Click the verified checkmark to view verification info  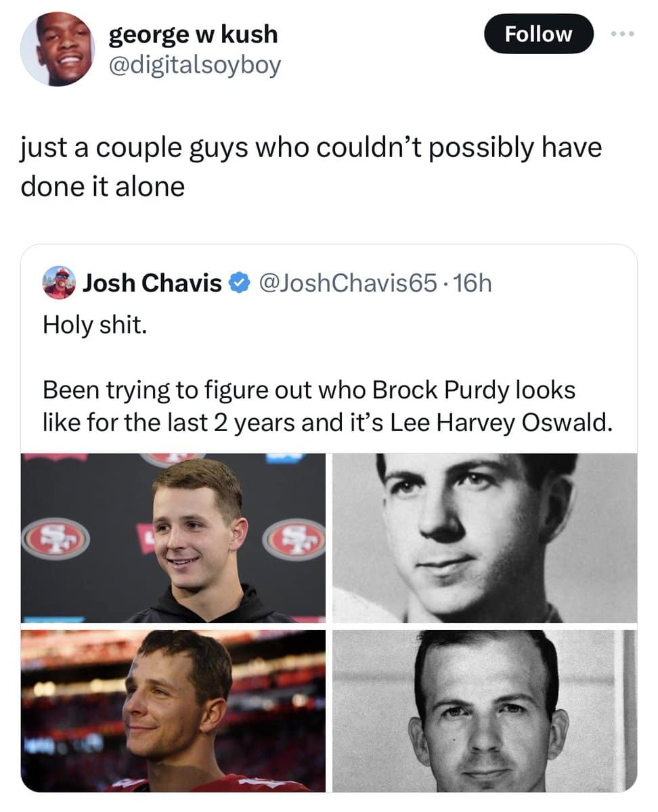coord(238,284)
